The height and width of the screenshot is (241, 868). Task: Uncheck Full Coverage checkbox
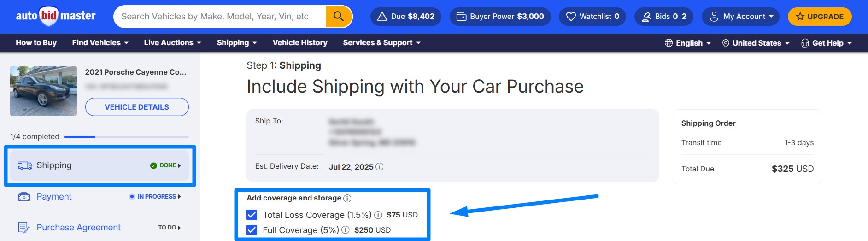point(252,230)
